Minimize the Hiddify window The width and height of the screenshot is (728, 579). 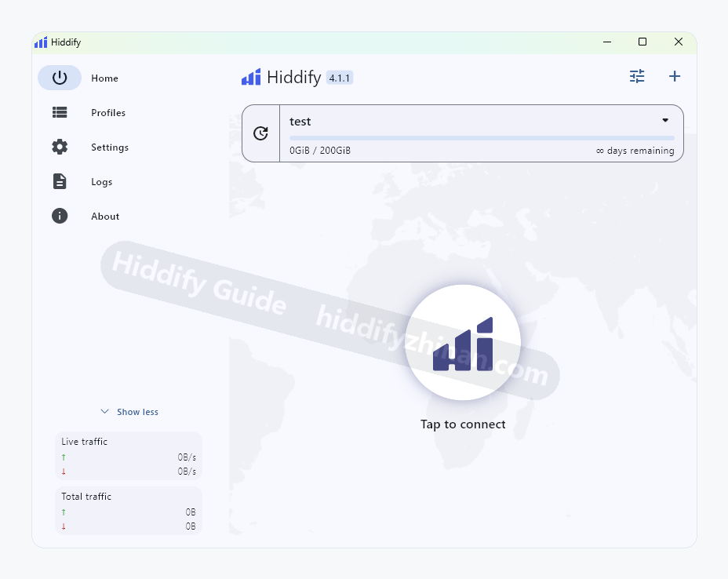coord(607,42)
